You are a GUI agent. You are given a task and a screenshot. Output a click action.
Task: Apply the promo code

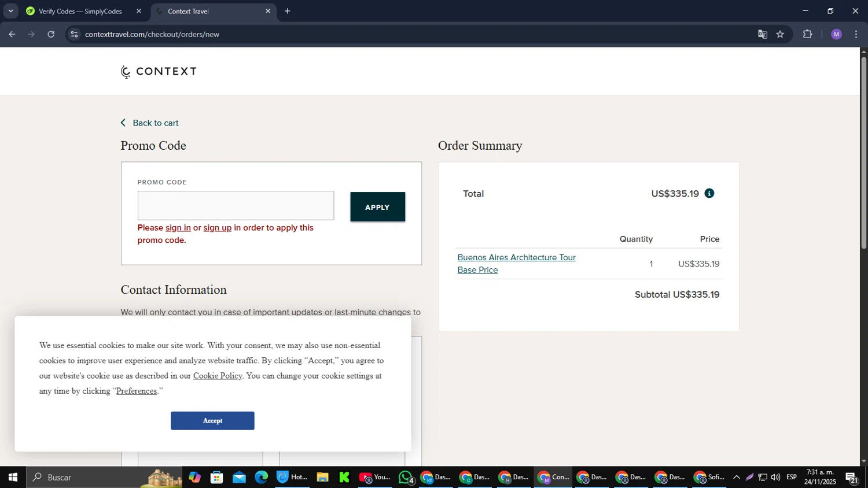click(x=377, y=207)
